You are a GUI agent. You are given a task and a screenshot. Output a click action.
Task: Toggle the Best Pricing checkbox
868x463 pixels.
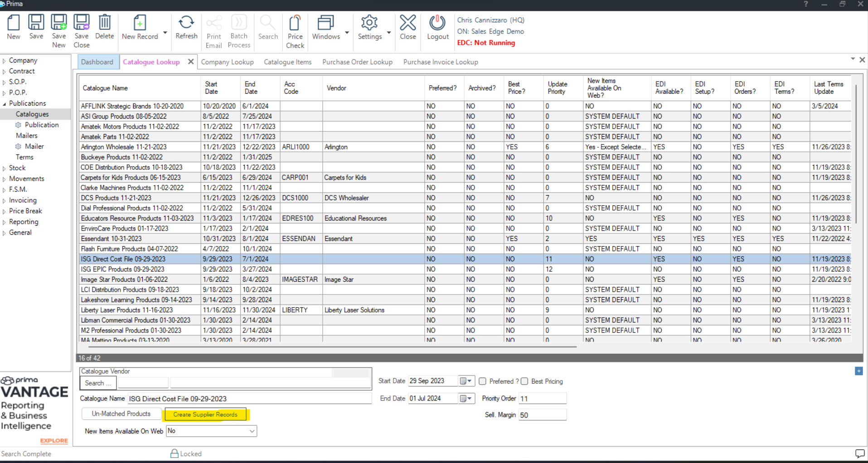click(x=524, y=381)
